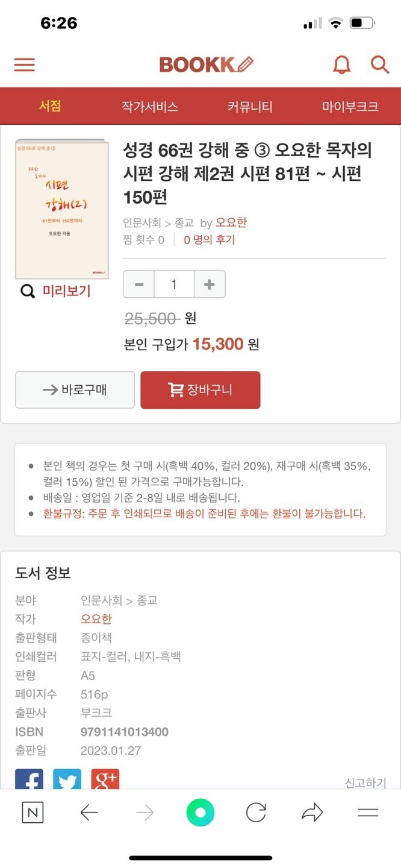
Task: Select the 작가서비스 tab
Action: (x=150, y=107)
